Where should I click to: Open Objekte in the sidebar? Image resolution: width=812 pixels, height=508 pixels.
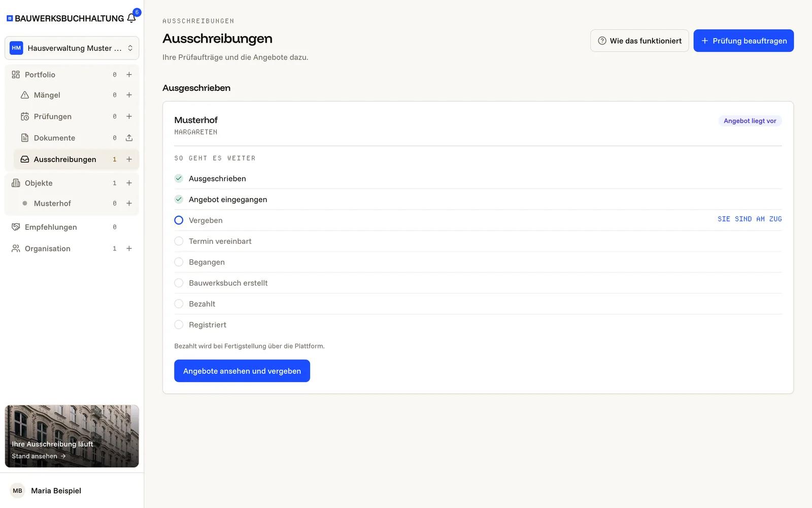pos(39,183)
